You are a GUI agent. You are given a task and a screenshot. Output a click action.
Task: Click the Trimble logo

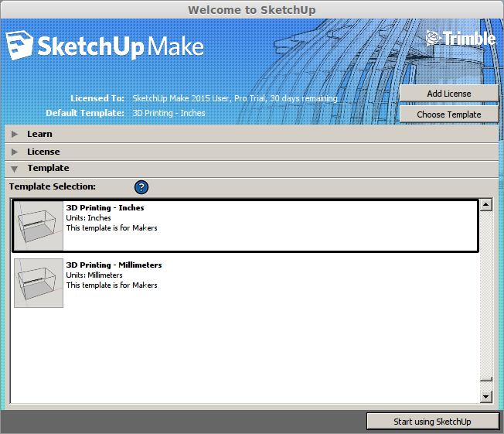461,38
